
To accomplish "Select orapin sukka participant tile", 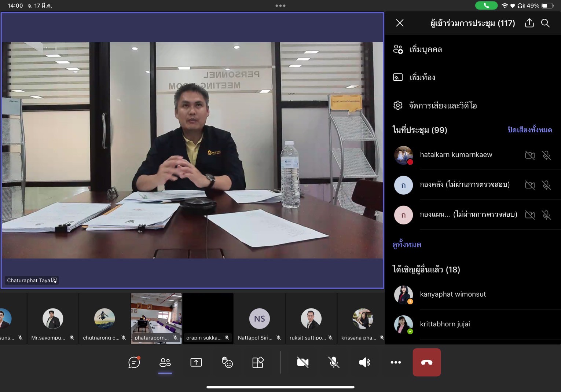I will point(208,318).
